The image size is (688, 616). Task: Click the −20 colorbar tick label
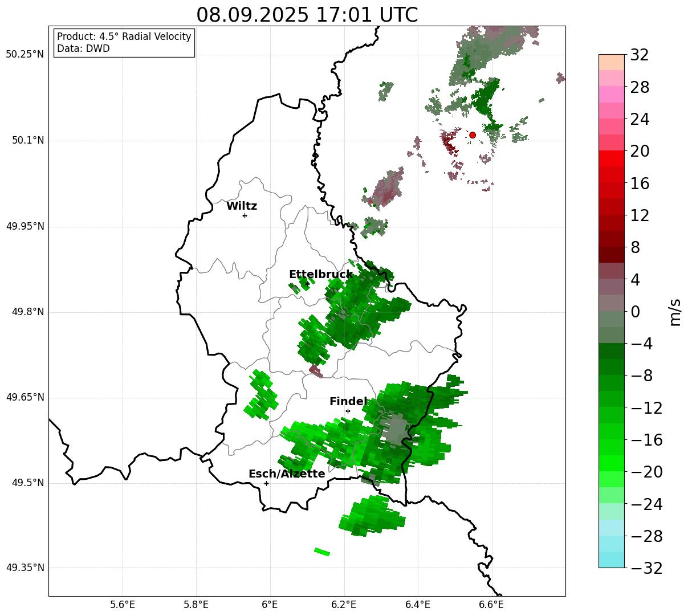tap(646, 472)
